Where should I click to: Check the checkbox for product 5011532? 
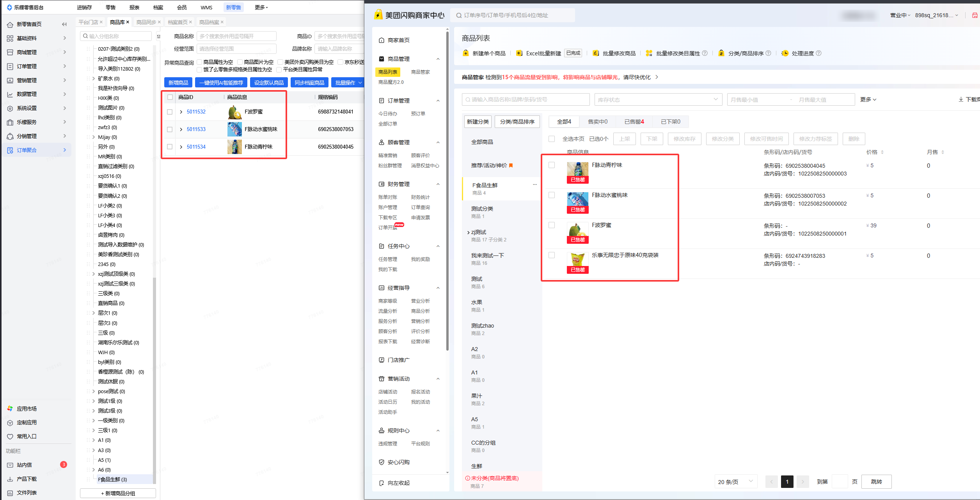point(170,112)
